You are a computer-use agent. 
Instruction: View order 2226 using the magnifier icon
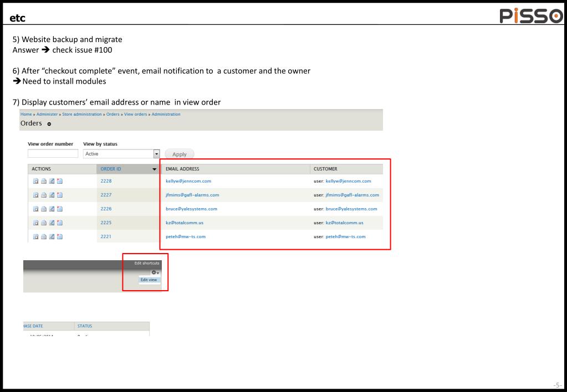tap(36, 209)
